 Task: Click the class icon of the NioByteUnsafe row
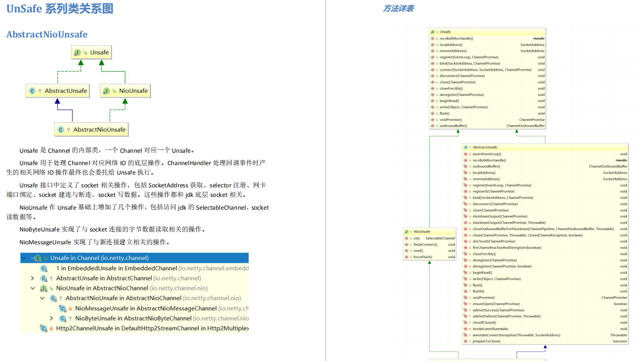[x=63, y=318]
